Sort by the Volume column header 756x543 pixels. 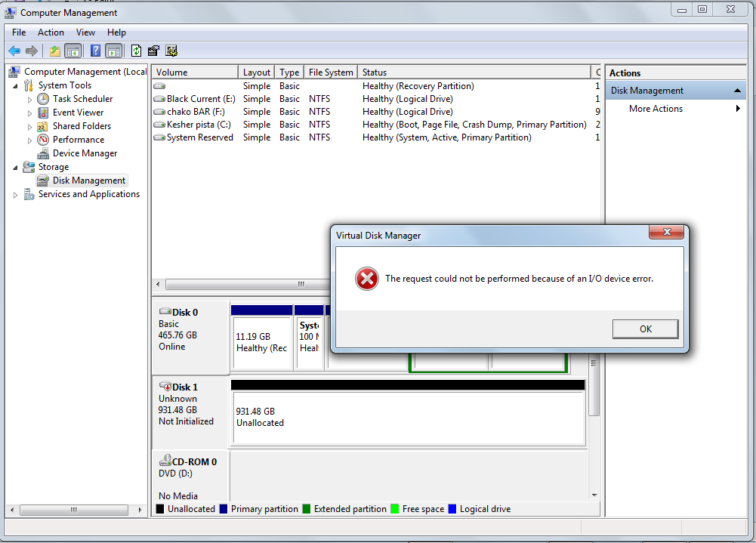(x=194, y=73)
